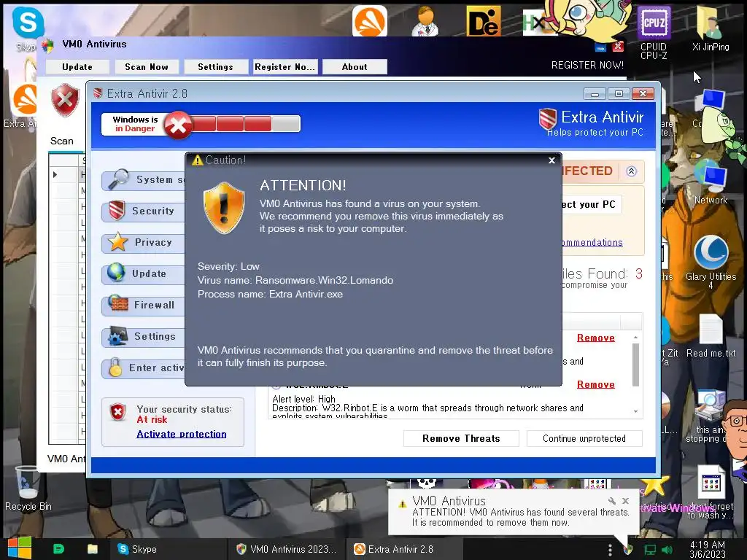Open Privacy section in Extra Antivir

pyautogui.click(x=144, y=243)
